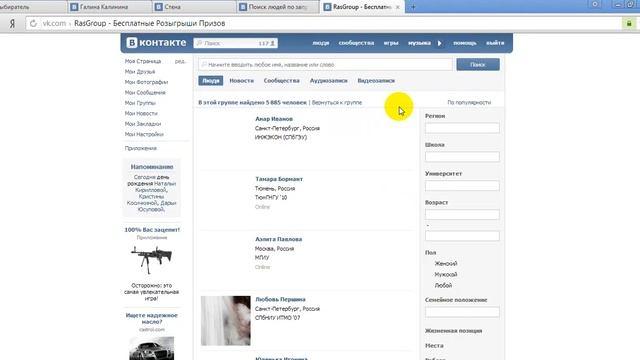Open Мои Новости in sidebar
Viewport: 640px width, 360px height.
point(141,113)
